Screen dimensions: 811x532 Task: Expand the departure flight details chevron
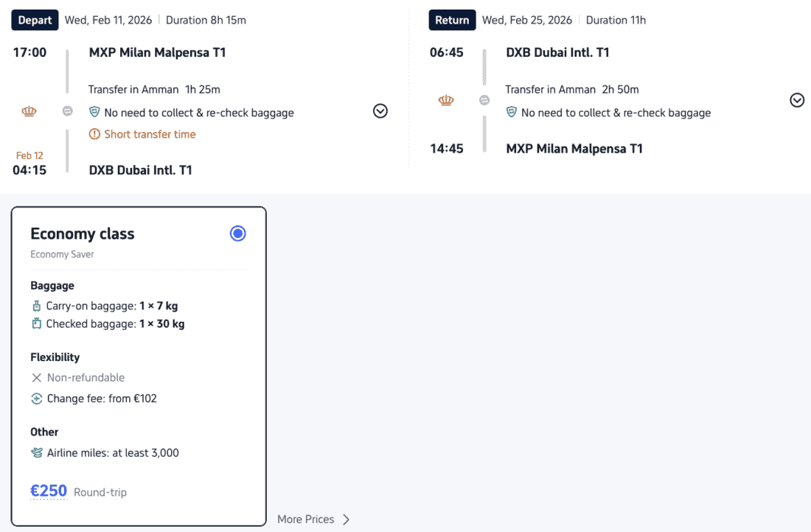click(380, 111)
